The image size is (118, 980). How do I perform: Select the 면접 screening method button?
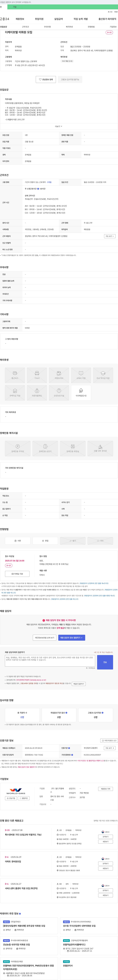click(45, 541)
